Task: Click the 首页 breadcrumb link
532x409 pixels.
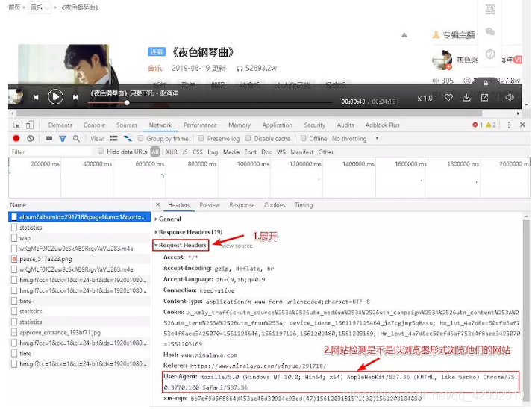Action: [x=14, y=7]
